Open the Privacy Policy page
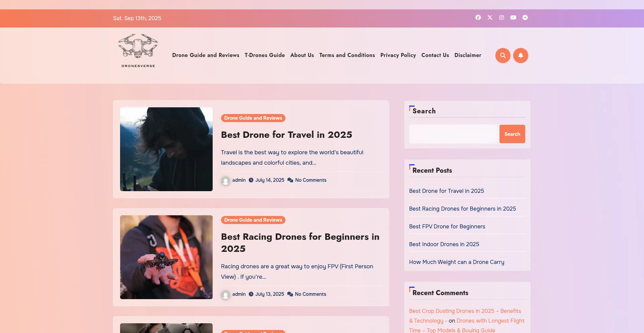 (x=398, y=55)
